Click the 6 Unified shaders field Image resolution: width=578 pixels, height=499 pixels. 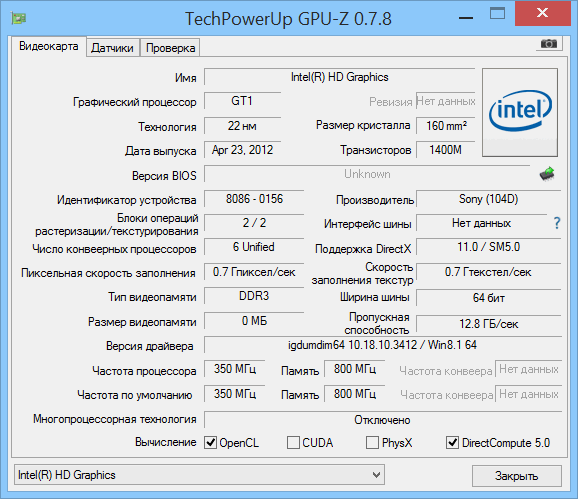254,247
